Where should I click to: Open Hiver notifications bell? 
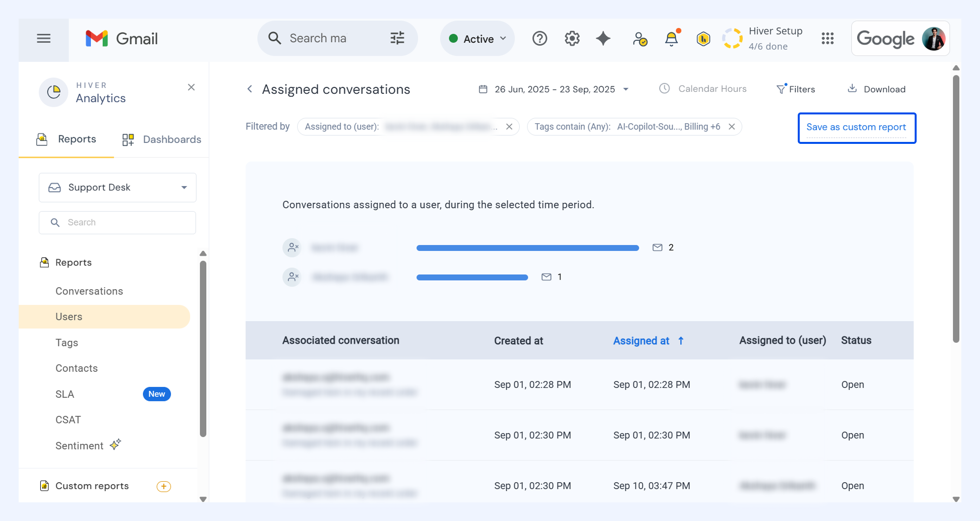(x=672, y=38)
